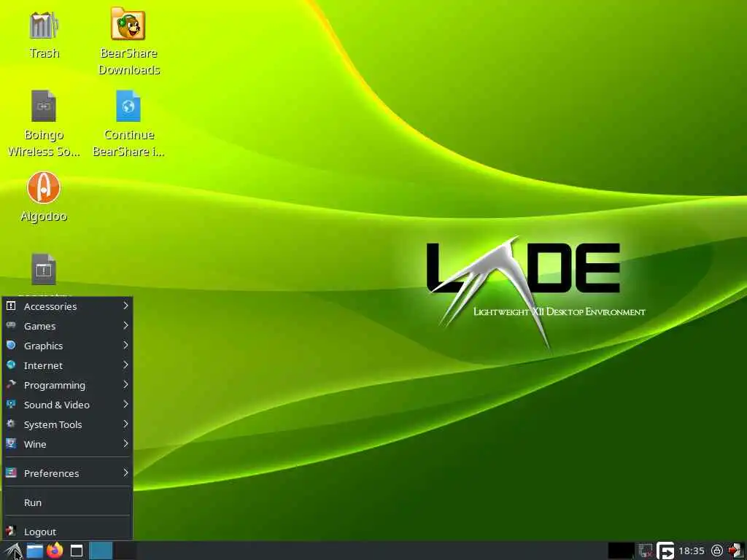This screenshot has height=560, width=747.
Task: Open the Wine menu entry
Action: point(67,444)
